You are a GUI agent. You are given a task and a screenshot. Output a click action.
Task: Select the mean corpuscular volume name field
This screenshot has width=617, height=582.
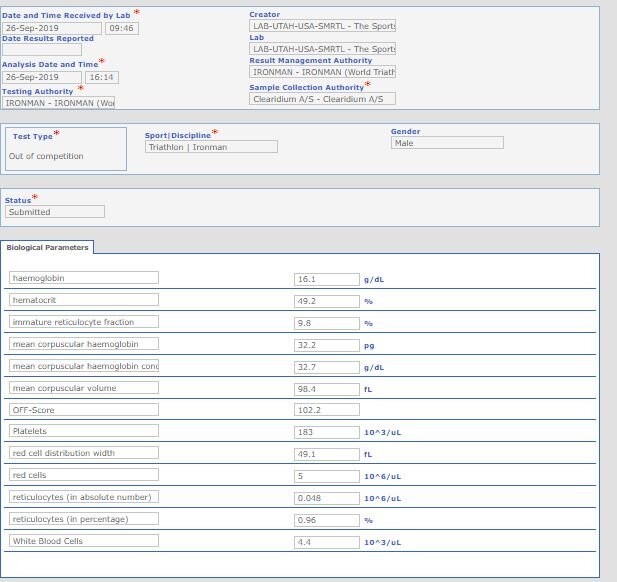tap(84, 388)
